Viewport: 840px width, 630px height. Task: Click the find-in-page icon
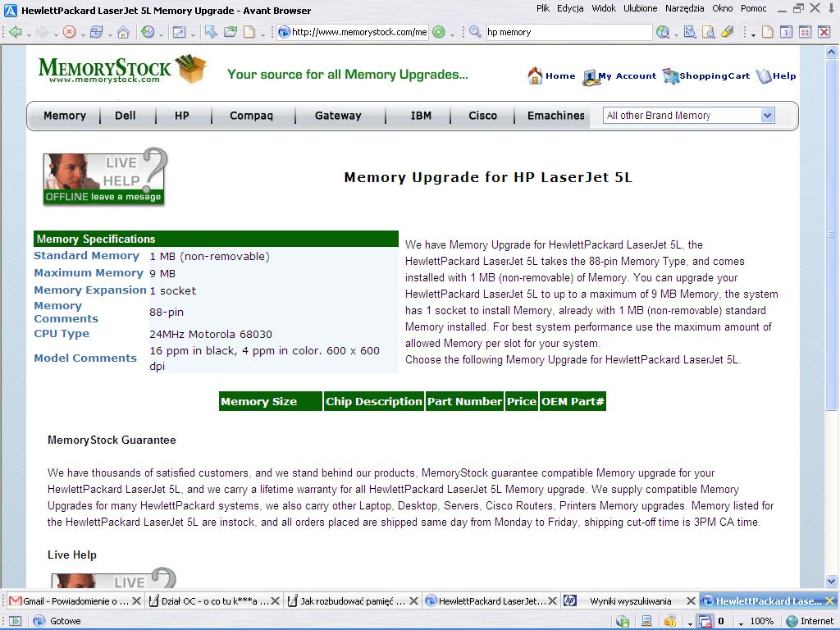[708, 32]
